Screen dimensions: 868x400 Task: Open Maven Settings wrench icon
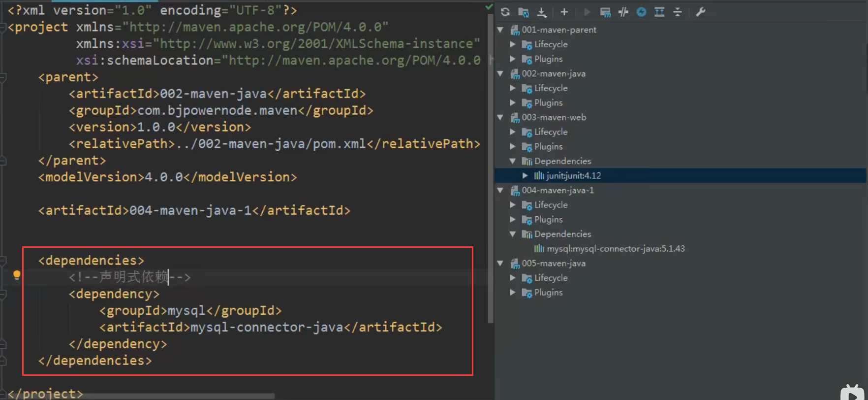click(701, 12)
